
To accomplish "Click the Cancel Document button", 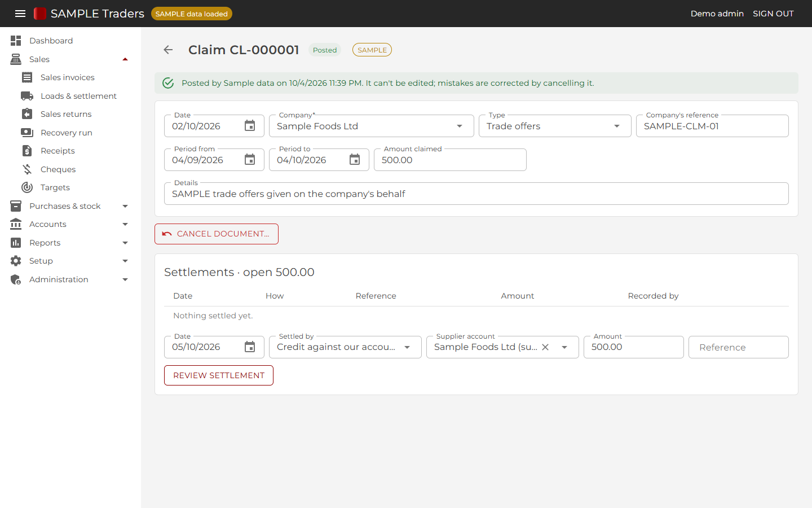I will (x=217, y=234).
